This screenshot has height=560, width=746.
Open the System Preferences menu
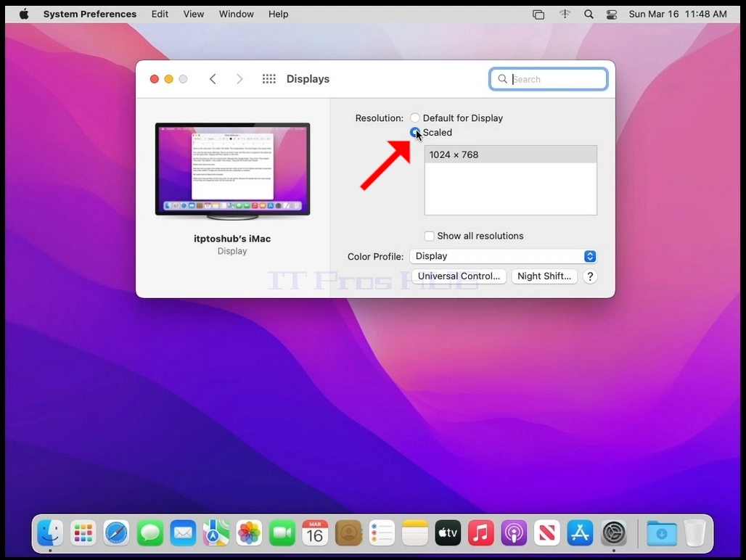pos(89,15)
